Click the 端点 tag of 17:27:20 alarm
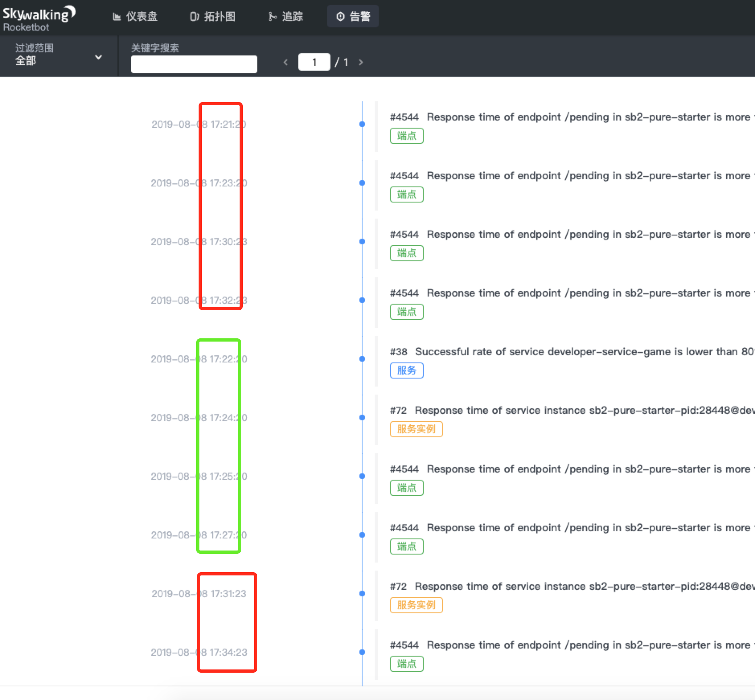755x700 pixels. pyautogui.click(x=407, y=546)
